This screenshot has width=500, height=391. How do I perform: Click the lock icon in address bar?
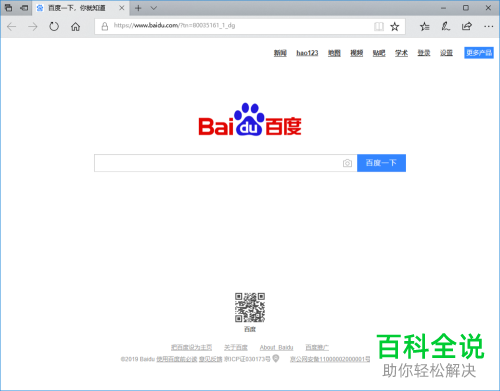coord(105,26)
